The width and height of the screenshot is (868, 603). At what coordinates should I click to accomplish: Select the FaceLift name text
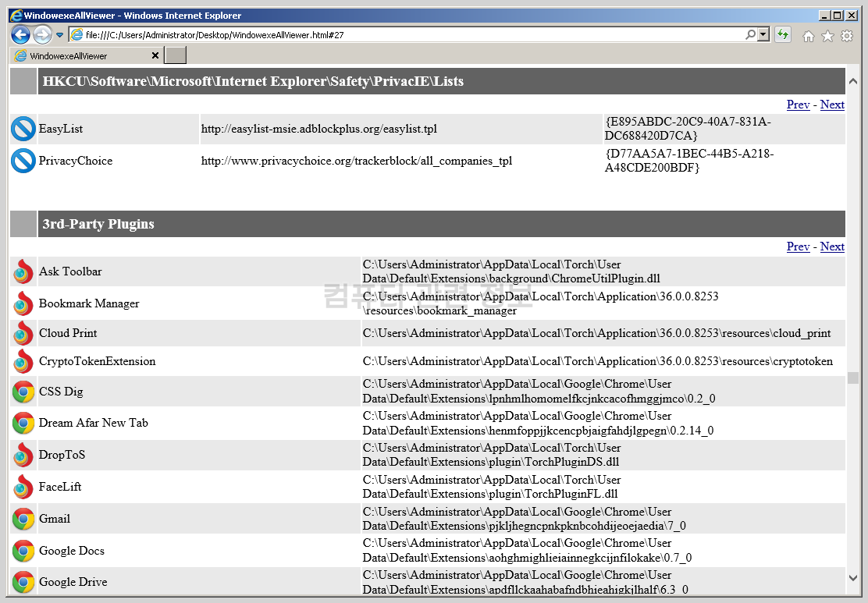coord(60,487)
